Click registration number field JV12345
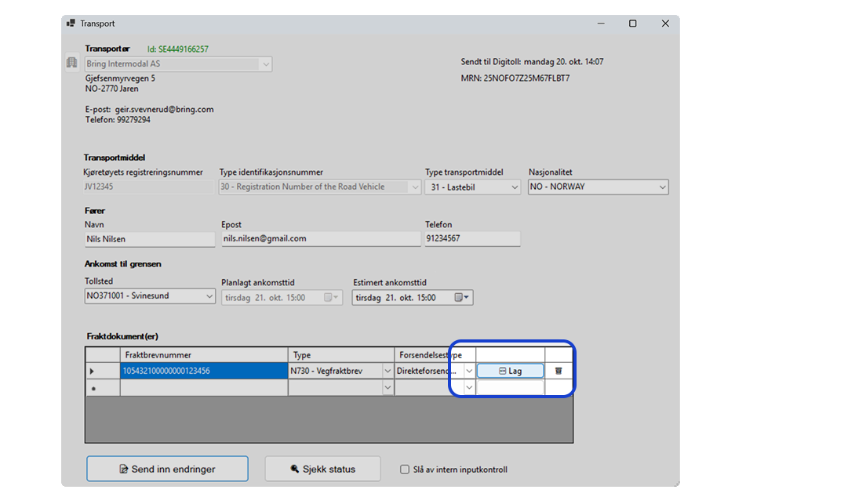Screen dimensions: 866x504 pyautogui.click(x=148, y=187)
